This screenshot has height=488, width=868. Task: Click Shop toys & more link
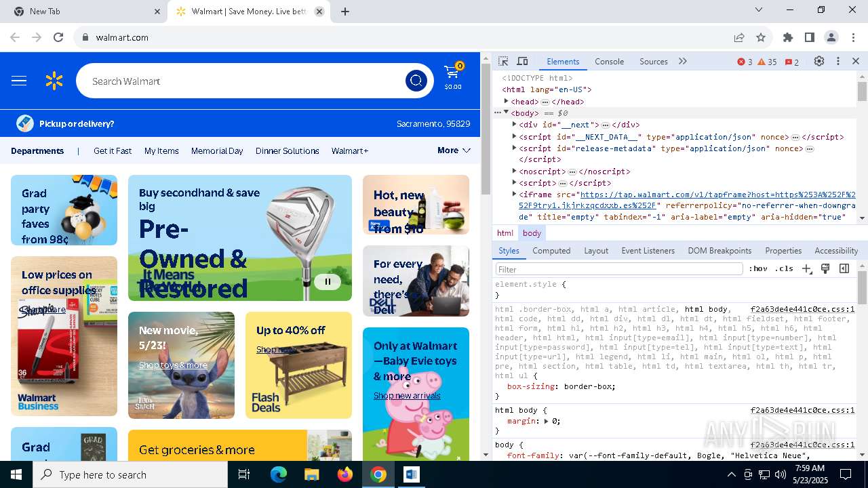point(173,365)
